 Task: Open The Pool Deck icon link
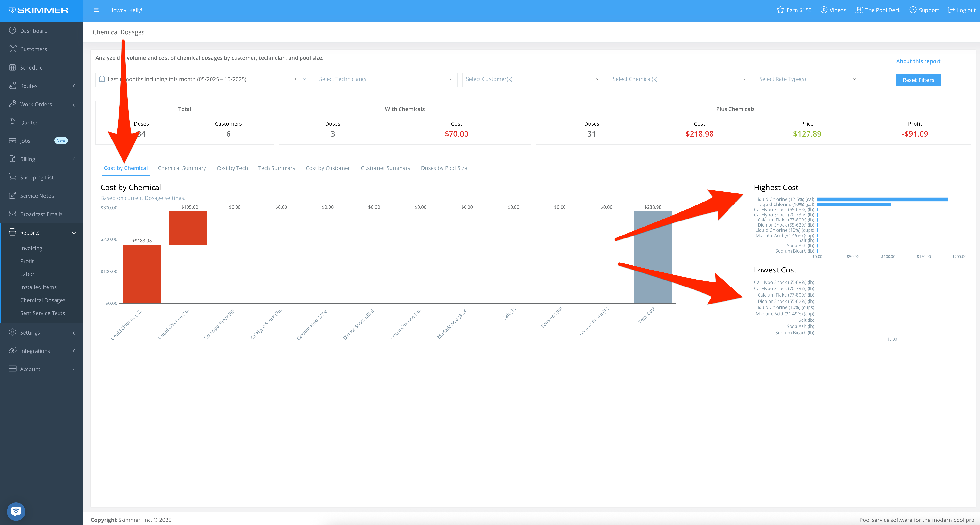859,10
